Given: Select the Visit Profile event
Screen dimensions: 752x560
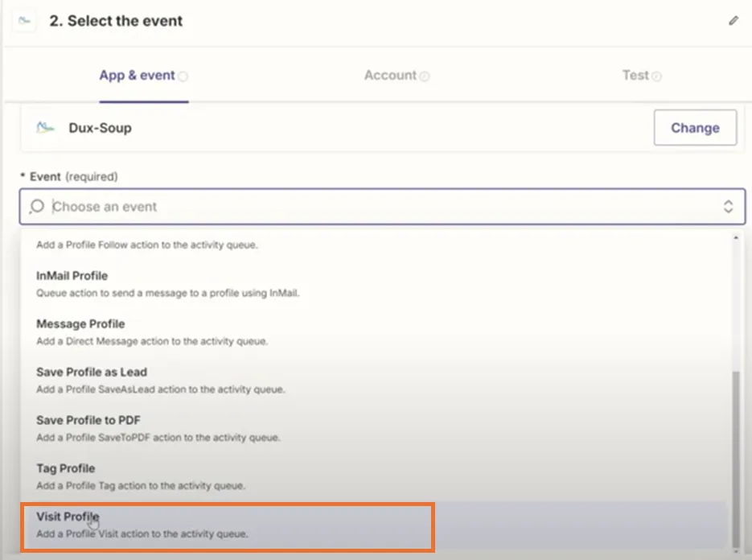Looking at the screenshot, I should point(374,525).
